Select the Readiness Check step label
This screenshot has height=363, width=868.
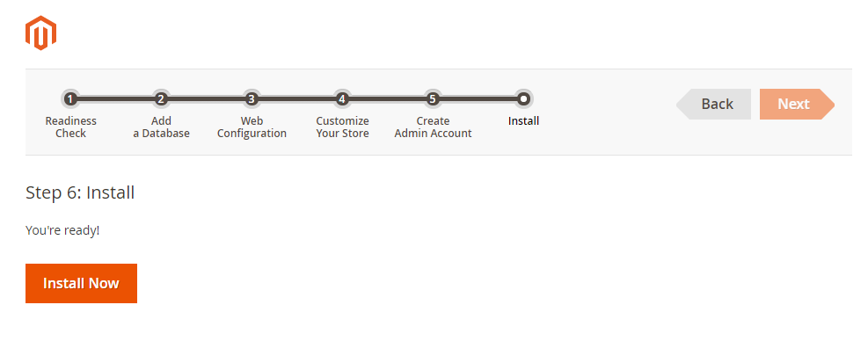[71, 127]
